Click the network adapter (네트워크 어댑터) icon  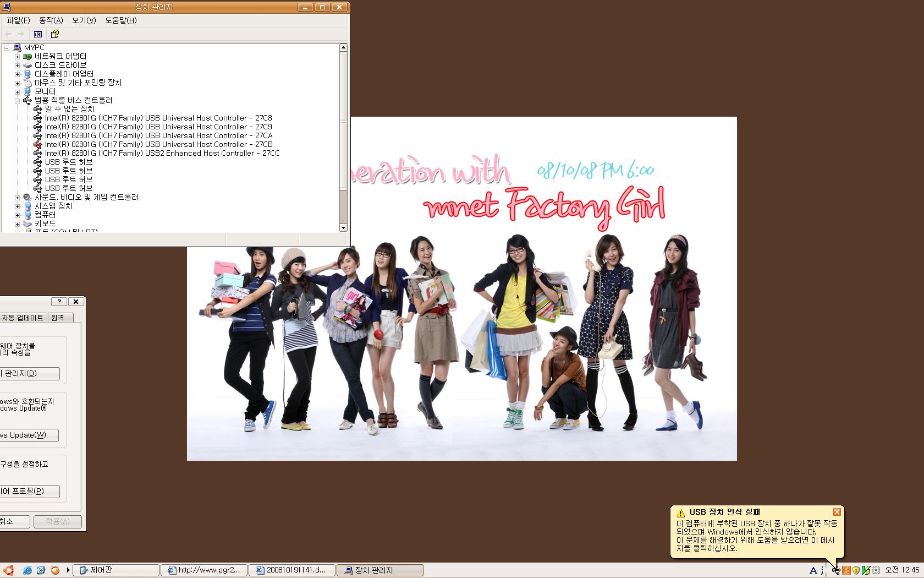(28, 56)
